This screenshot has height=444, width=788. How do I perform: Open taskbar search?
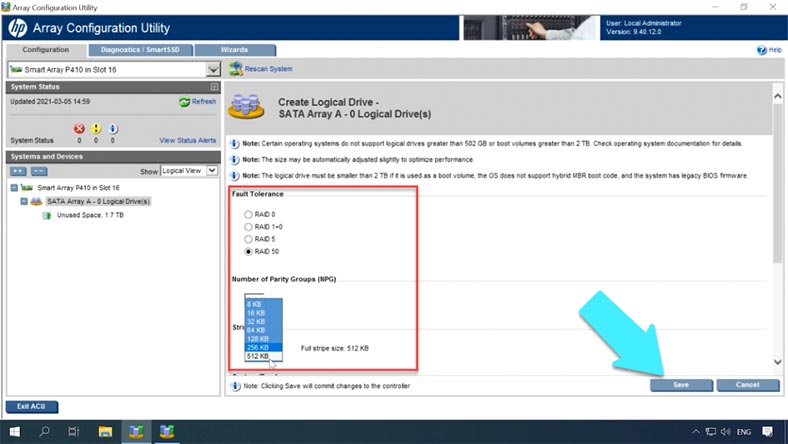[x=45, y=431]
